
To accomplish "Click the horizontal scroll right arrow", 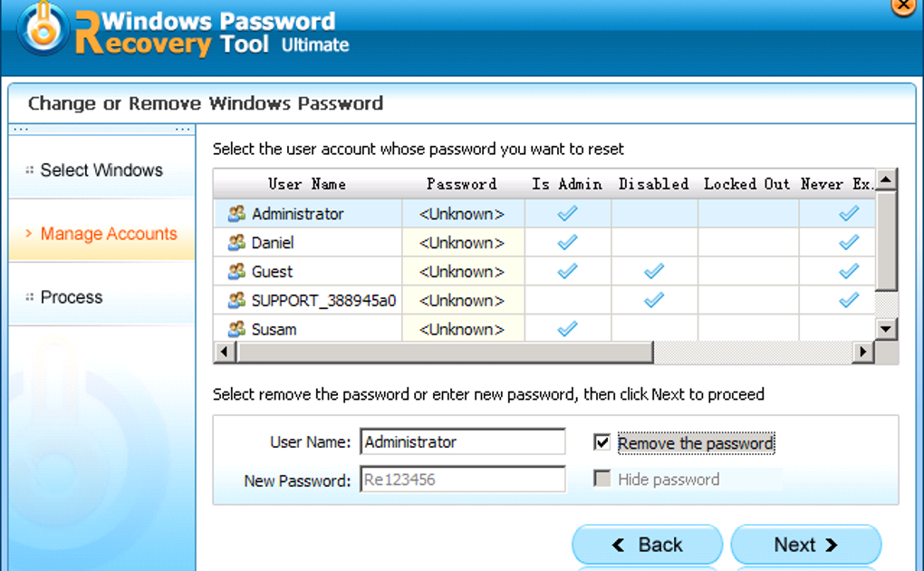I will tap(863, 353).
